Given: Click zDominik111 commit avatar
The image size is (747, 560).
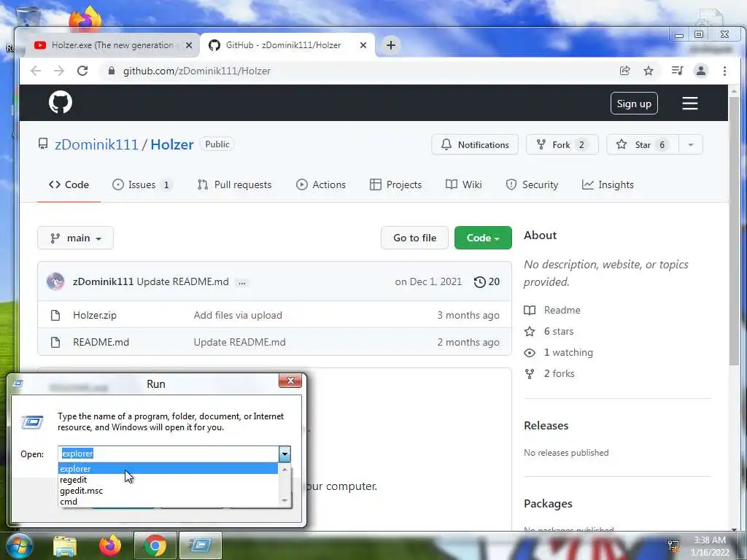Looking at the screenshot, I should 55,281.
